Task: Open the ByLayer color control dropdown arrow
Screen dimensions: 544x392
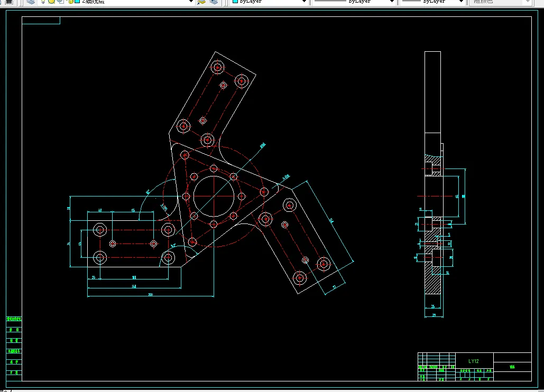Action: pyautogui.click(x=305, y=2)
